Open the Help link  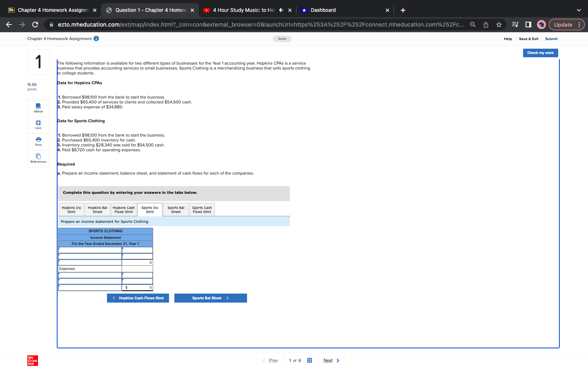coord(508,39)
